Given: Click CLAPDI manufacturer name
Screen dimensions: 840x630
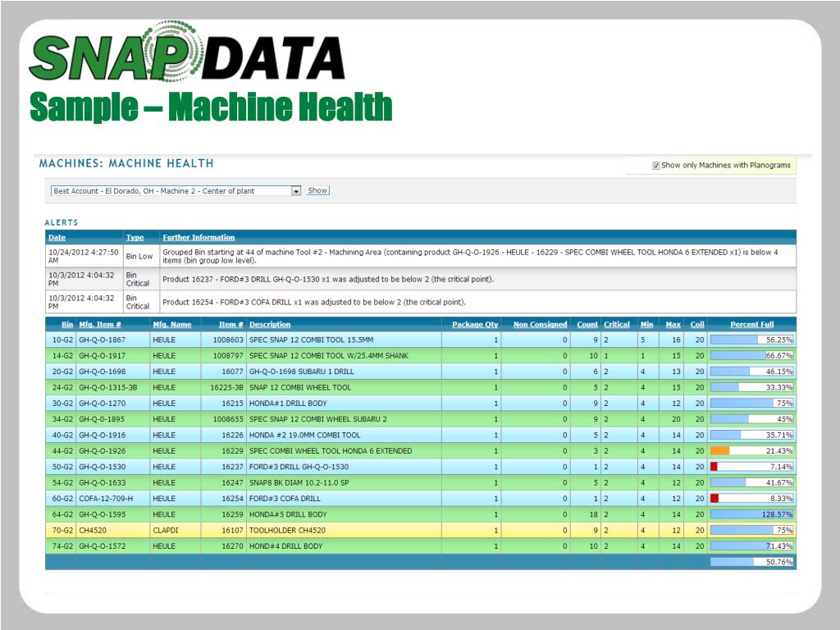Looking at the screenshot, I should [166, 531].
